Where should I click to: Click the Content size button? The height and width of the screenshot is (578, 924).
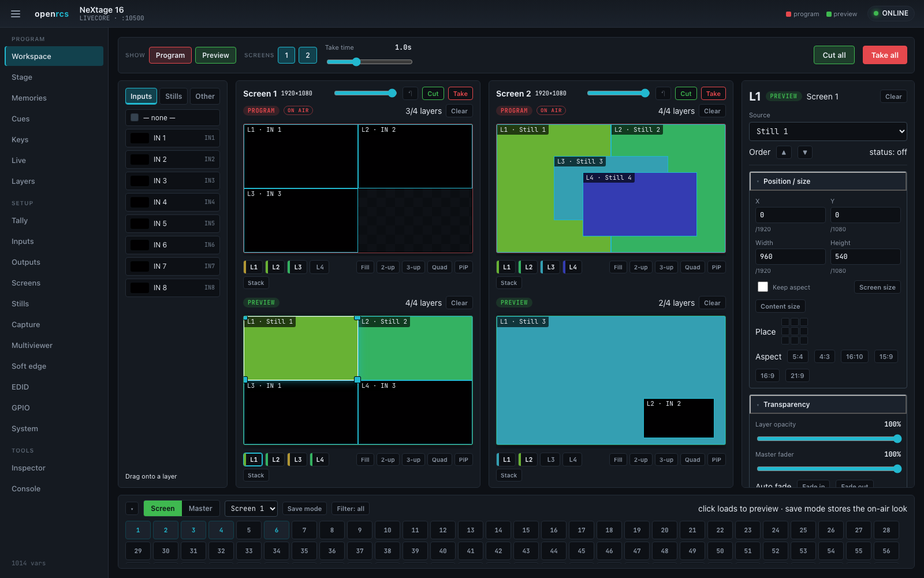(780, 306)
